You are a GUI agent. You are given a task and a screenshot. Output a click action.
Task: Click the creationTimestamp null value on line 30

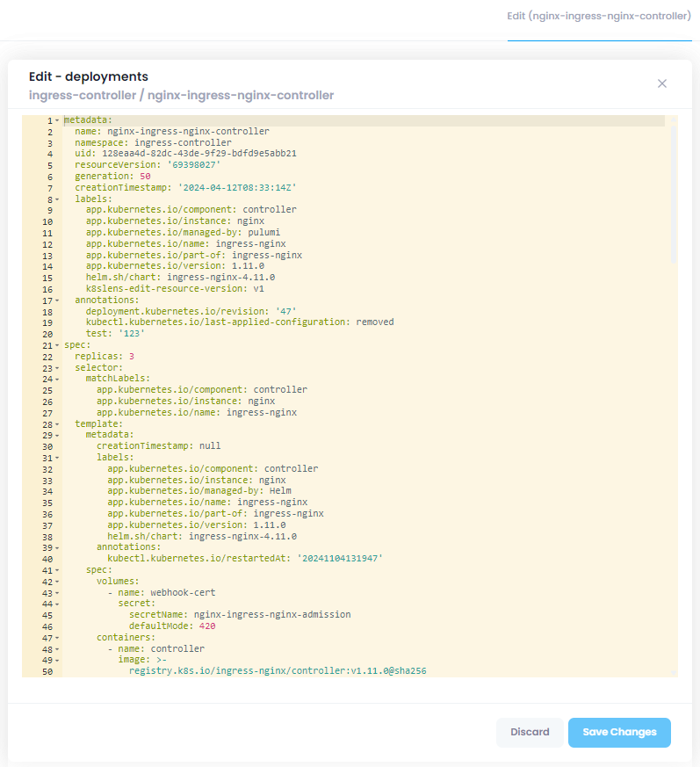click(210, 446)
